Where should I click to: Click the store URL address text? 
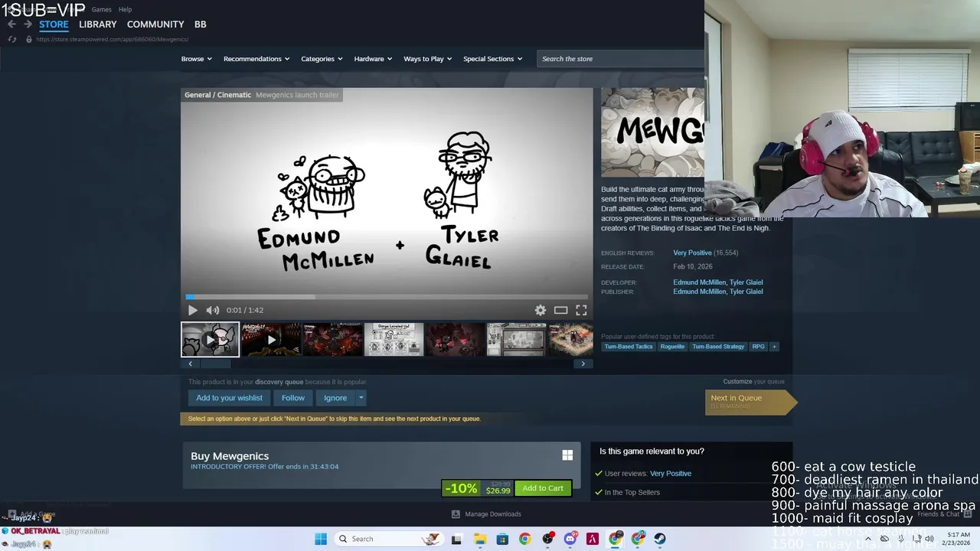112,39
